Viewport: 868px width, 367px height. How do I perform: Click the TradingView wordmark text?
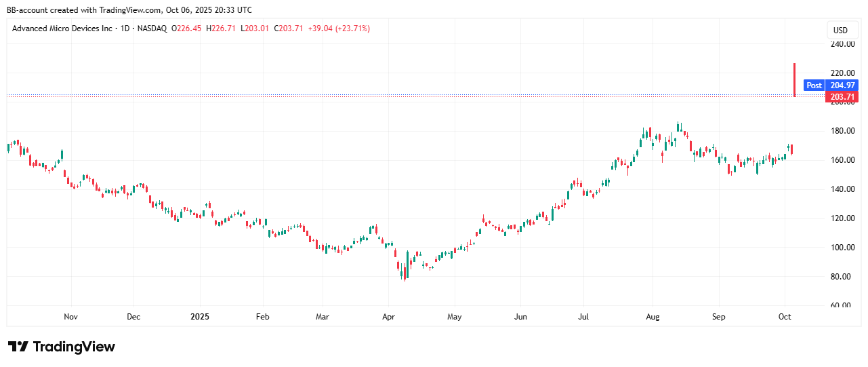pos(74,347)
